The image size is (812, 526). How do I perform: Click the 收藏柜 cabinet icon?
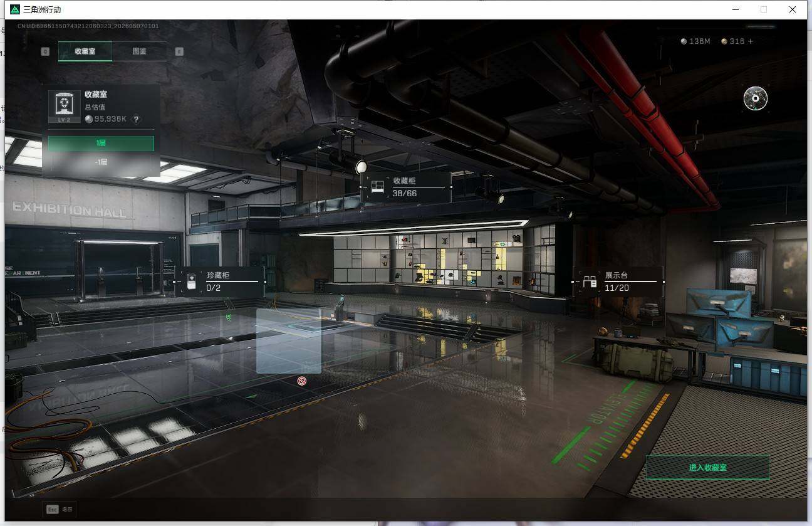click(x=377, y=187)
